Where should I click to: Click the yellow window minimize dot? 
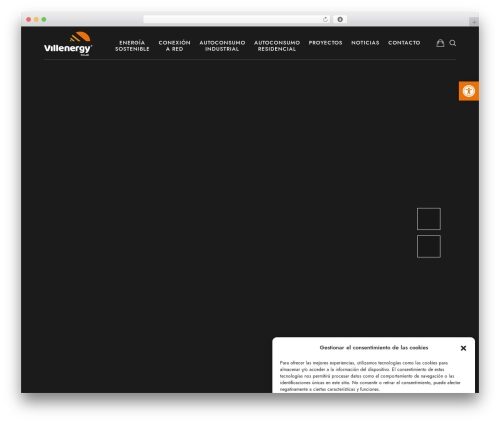(x=36, y=20)
